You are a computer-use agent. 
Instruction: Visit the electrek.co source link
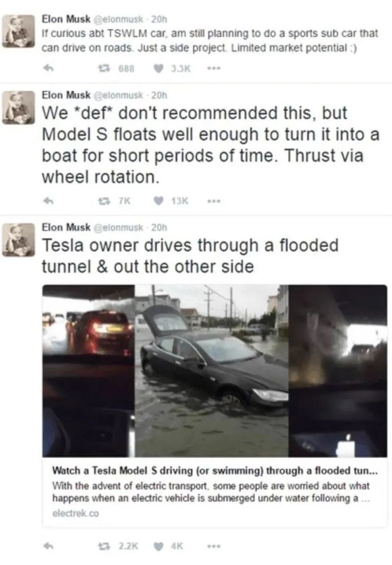click(76, 513)
